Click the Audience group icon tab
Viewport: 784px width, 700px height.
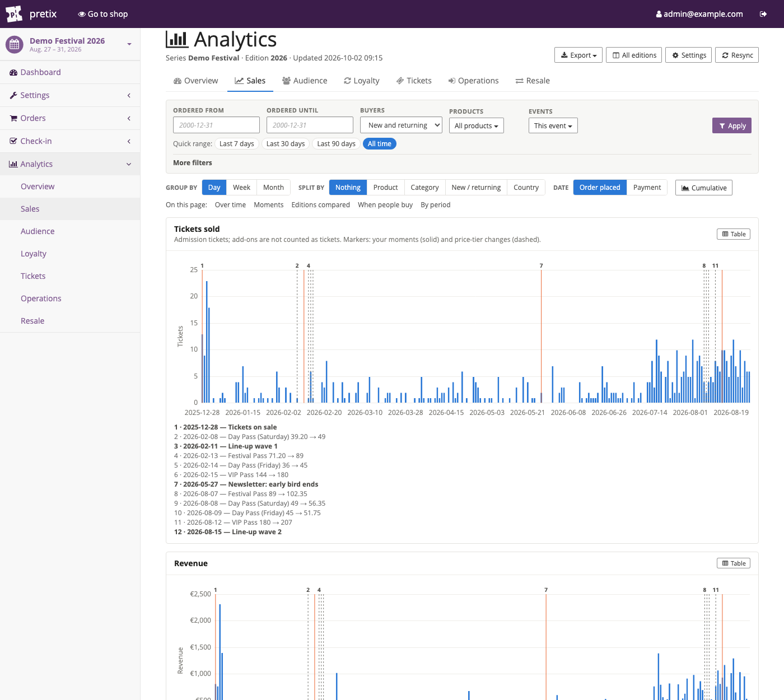[286, 81]
